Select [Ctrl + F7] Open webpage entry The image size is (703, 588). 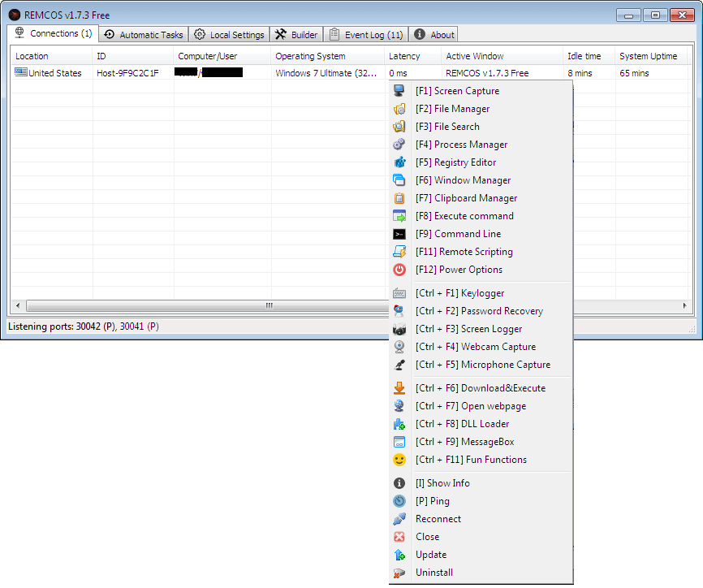tap(481, 406)
